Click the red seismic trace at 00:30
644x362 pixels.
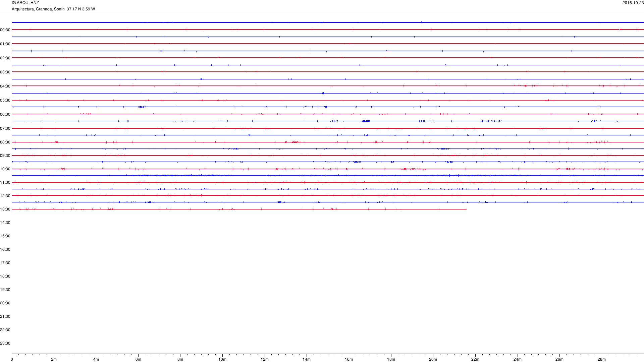pos(328,29)
